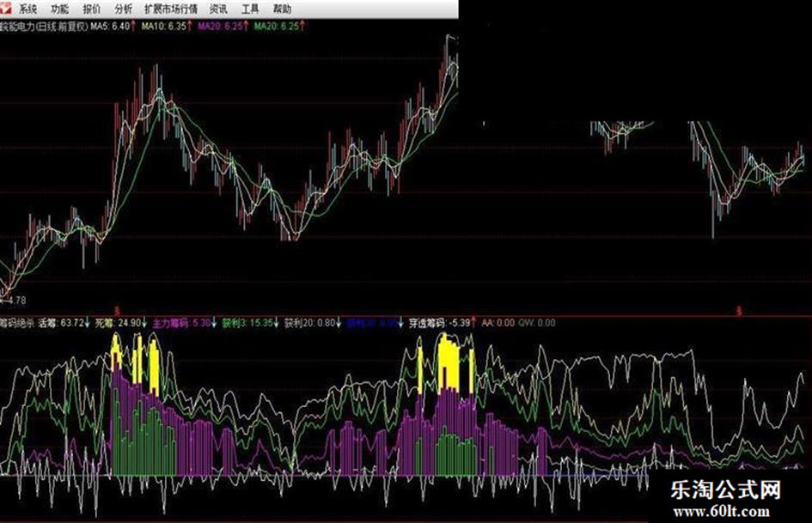Image resolution: width=812 pixels, height=523 pixels.
Task: Open the 工具 menu
Action: pyautogui.click(x=250, y=9)
